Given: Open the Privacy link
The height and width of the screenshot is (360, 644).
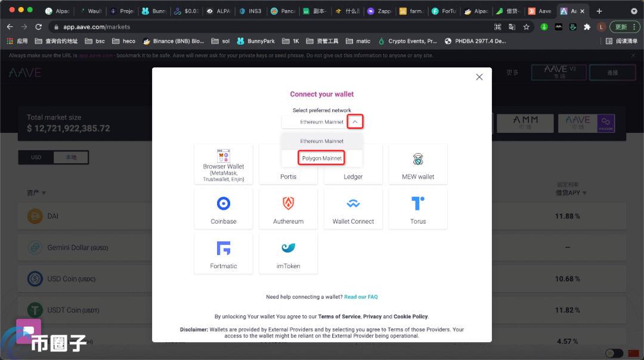Looking at the screenshot, I should tap(372, 316).
